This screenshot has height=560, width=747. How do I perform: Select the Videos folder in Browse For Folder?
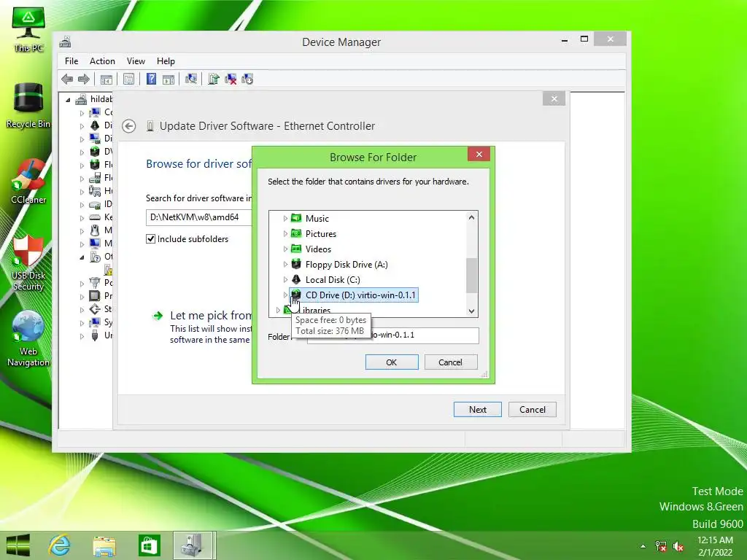[311, 249]
